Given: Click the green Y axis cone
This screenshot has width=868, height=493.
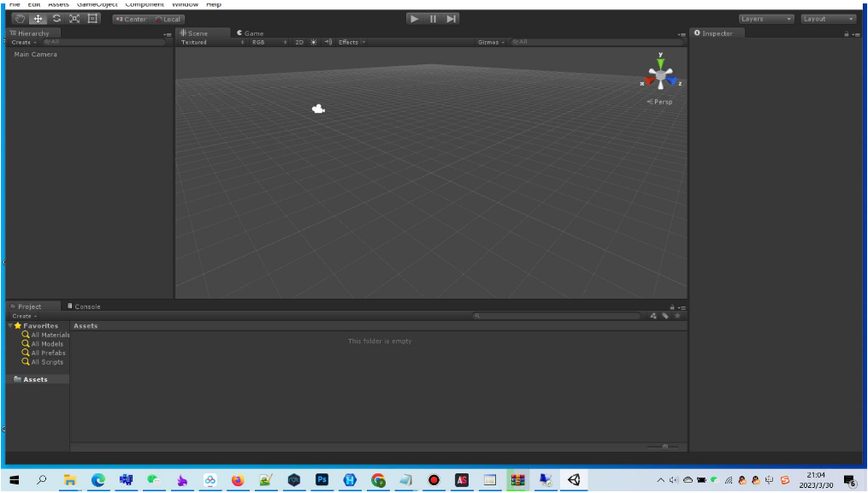Looking at the screenshot, I should (x=660, y=63).
